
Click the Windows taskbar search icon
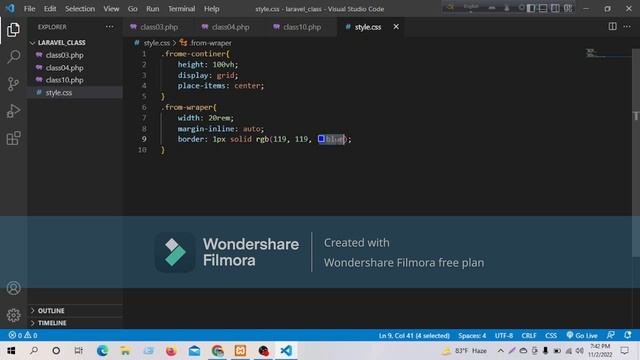click(x=34, y=351)
